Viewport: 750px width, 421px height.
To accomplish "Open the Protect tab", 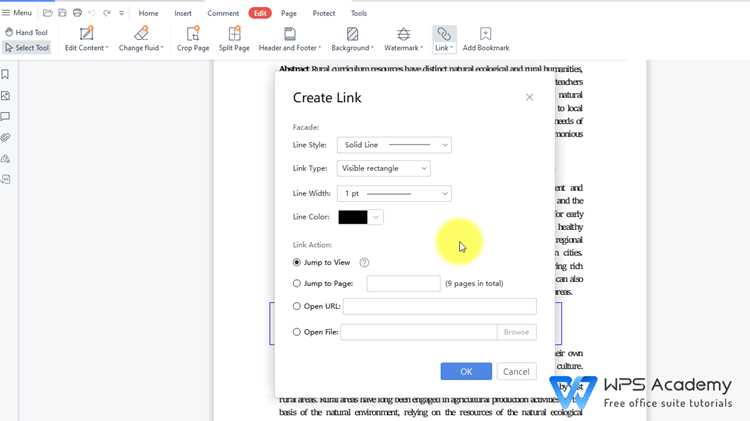I will point(324,13).
